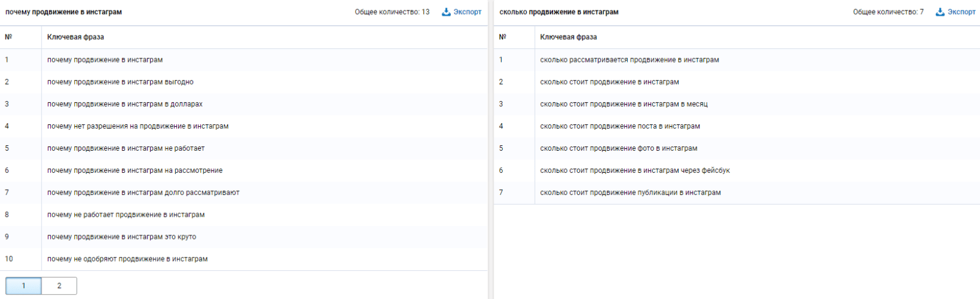980x299 pixels.
Task: Select the phrase 'сколько стоит продвижение в инстаграм' in row 2
Action: (x=609, y=81)
